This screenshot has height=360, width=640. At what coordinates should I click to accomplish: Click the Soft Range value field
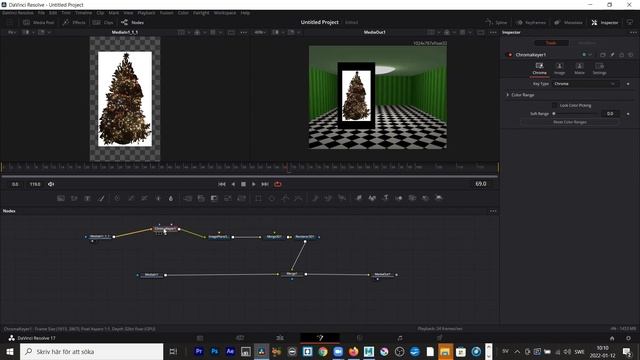point(610,114)
